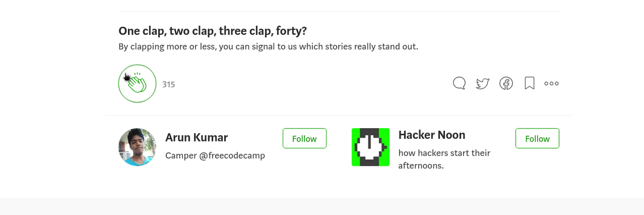Click the divider line above author cards
Viewport: 644px width, 215px height.
(339, 116)
